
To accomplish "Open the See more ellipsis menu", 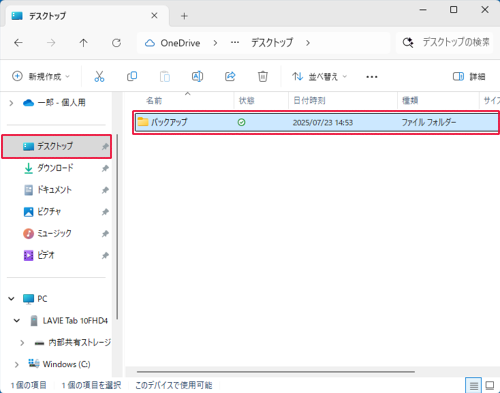I will (x=372, y=77).
